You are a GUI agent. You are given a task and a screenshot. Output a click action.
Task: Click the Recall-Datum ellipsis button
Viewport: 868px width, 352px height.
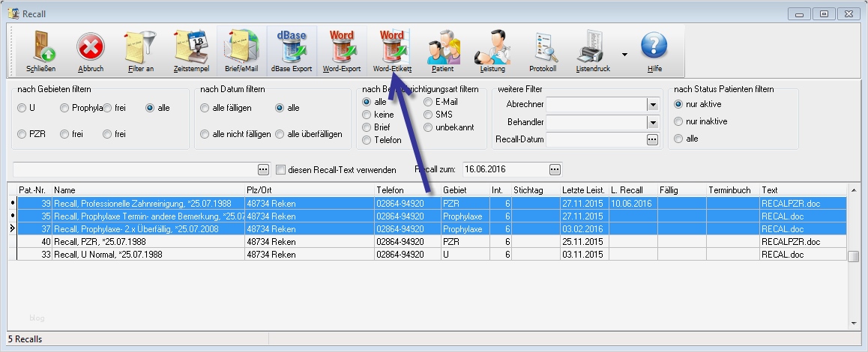pos(652,139)
